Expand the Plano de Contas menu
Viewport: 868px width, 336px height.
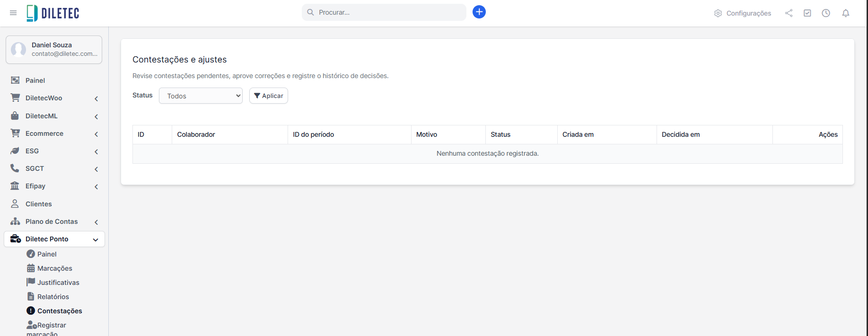pos(54,221)
